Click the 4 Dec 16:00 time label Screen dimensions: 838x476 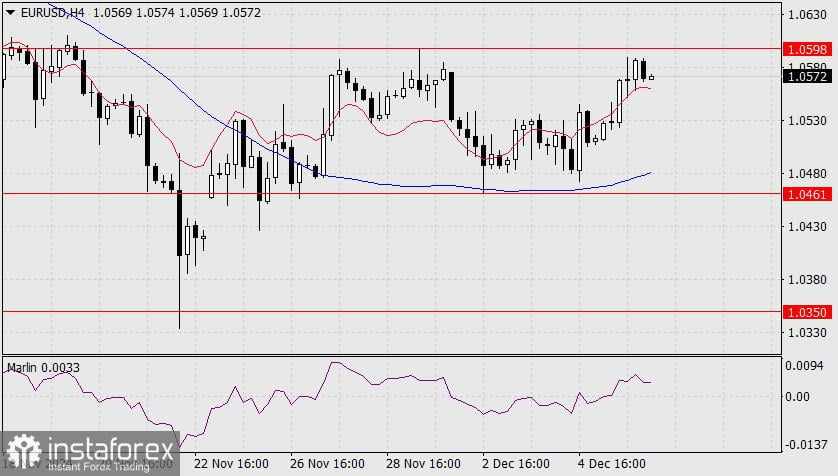pyautogui.click(x=612, y=463)
